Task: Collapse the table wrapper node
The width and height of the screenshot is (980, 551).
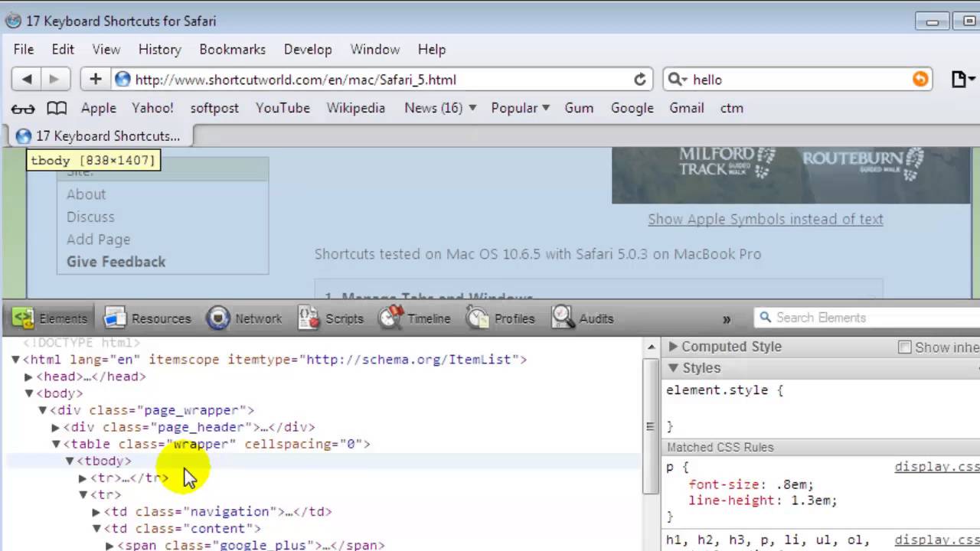Action: (x=56, y=444)
